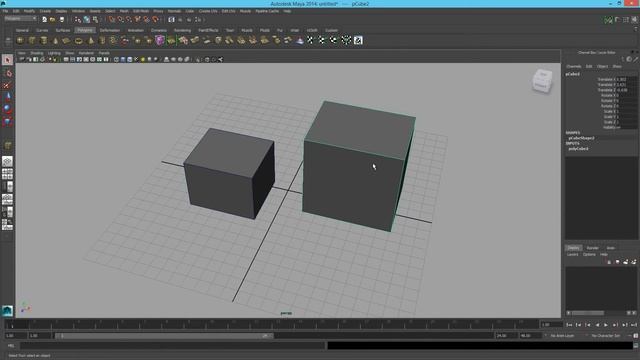
Task: Choose the Lasso tool in toolbox
Action: (x=7, y=73)
